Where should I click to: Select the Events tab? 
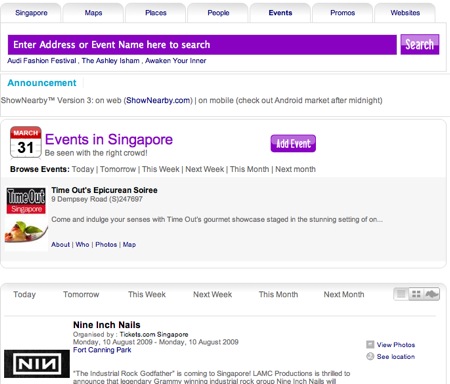[280, 13]
